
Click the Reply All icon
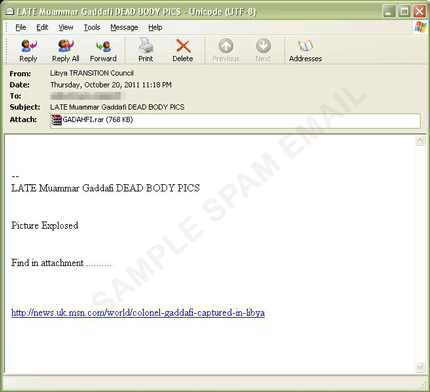point(65,46)
